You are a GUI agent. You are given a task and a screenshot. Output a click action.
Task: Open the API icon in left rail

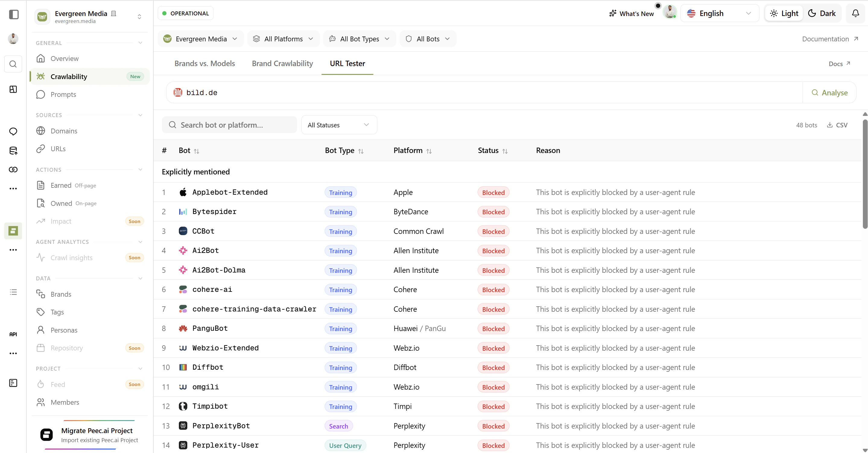click(x=13, y=334)
